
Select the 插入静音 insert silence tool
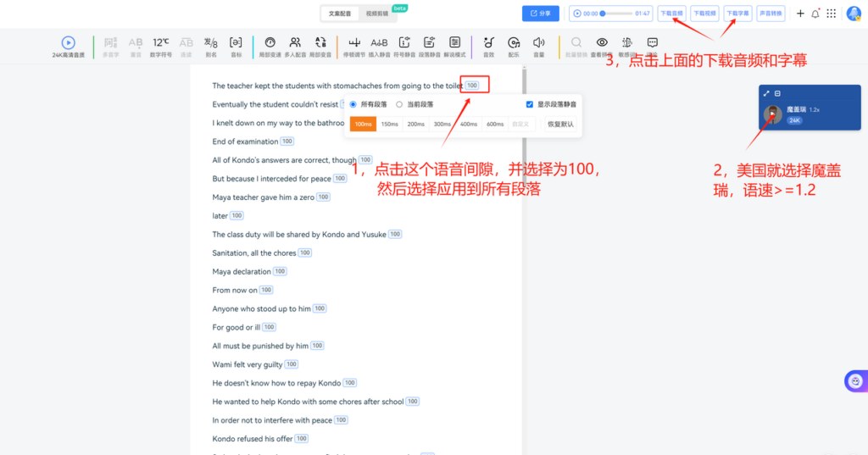point(379,47)
